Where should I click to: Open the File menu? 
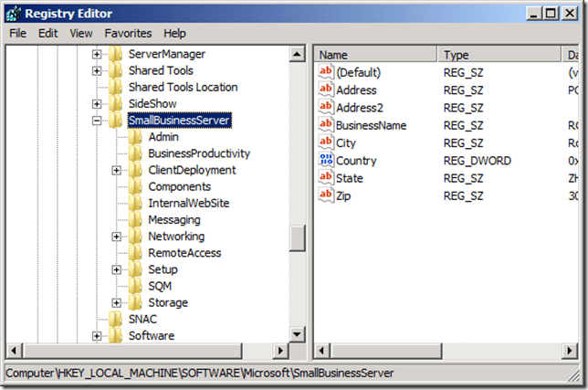coord(17,34)
